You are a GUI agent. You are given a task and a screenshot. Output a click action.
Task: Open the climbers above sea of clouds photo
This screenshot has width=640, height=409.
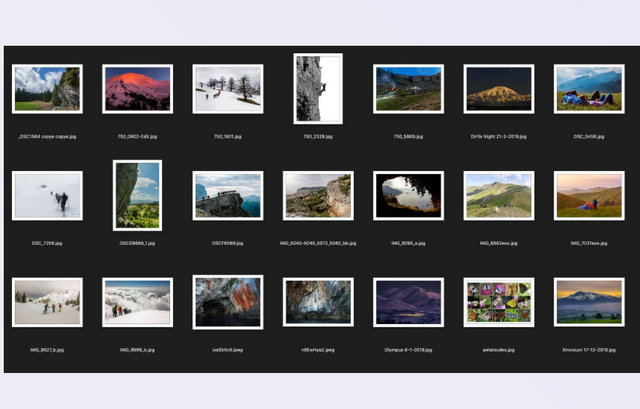click(x=138, y=302)
